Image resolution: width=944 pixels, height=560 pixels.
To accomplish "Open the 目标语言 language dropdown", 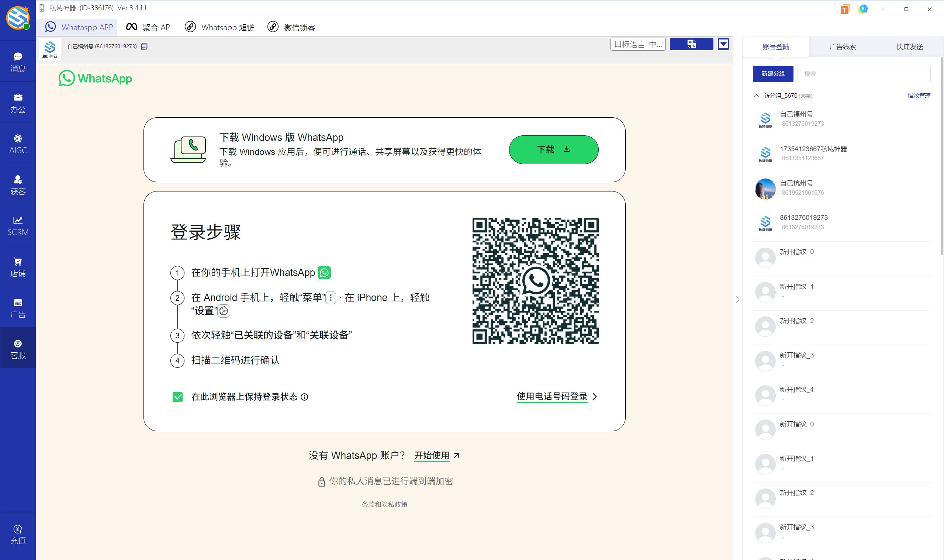I will point(638,44).
